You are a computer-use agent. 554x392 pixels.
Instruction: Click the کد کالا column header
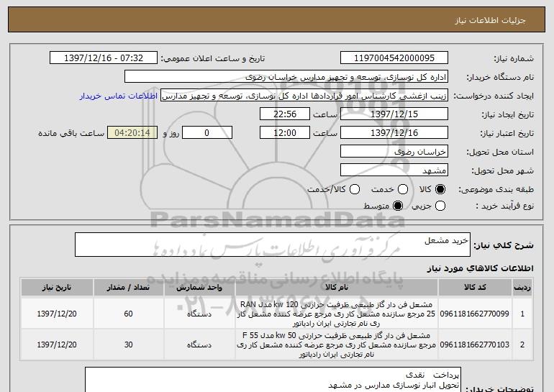475,288
